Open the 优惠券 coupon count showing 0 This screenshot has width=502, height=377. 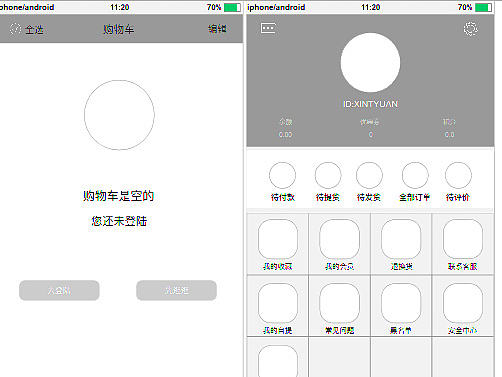pos(370,128)
